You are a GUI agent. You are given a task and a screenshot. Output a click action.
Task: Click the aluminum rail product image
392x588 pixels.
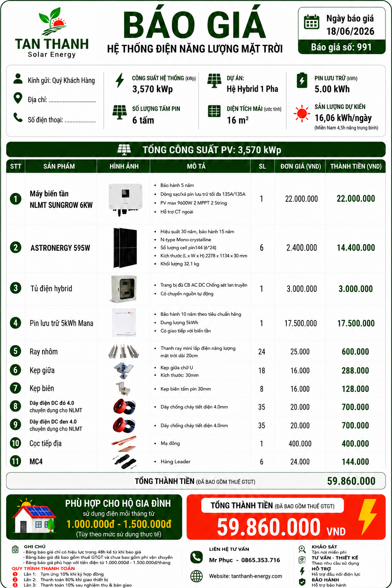pyautogui.click(x=123, y=351)
